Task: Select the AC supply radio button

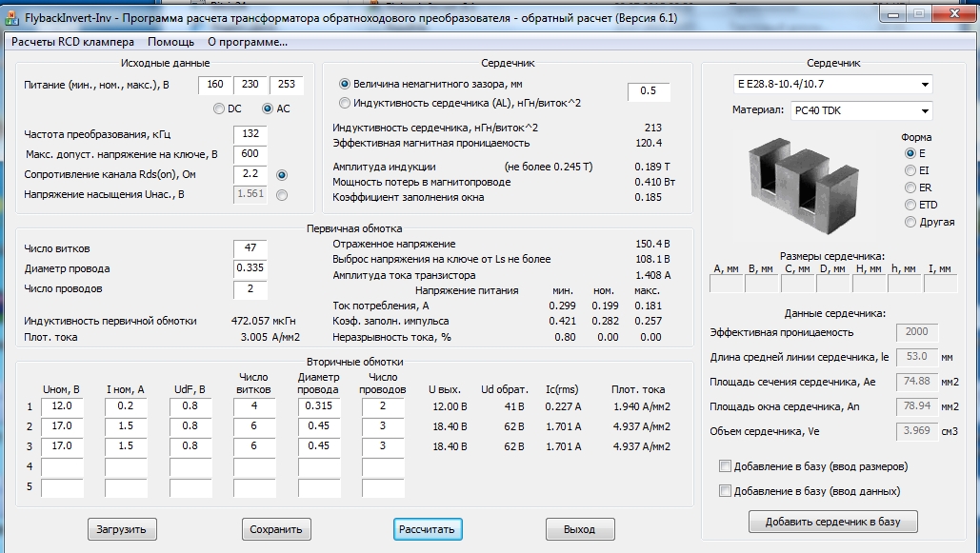Action: (x=268, y=109)
